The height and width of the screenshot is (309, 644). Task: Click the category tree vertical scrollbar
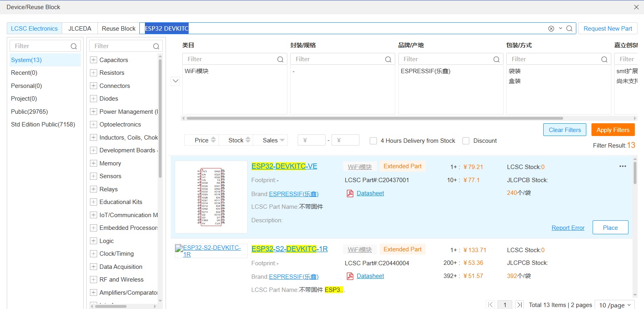tap(160, 119)
